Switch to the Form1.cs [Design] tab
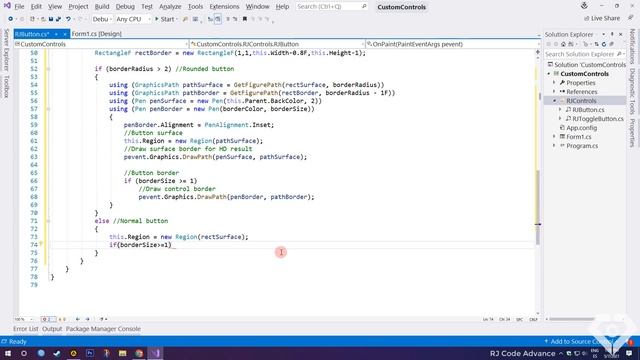Viewport: 640px width, 360px height. (96, 34)
